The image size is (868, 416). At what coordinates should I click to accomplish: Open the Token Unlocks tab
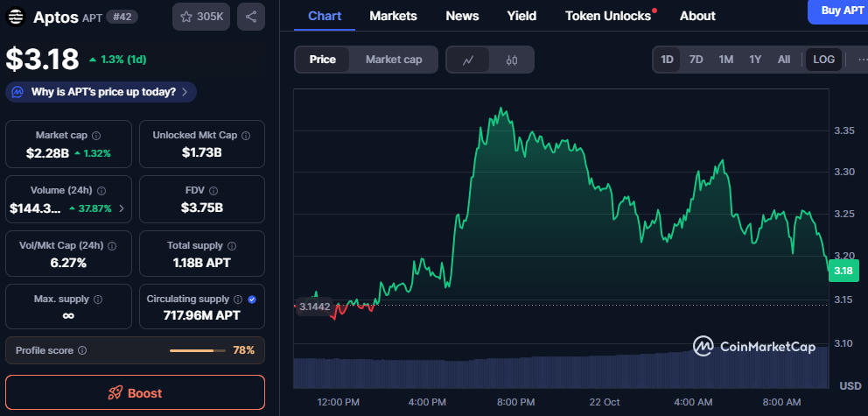(x=608, y=16)
